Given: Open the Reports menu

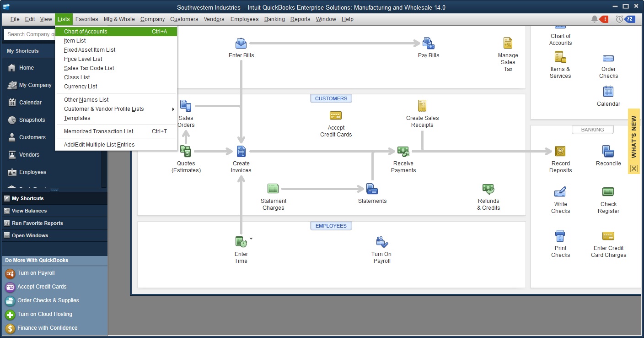Looking at the screenshot, I should 300,19.
